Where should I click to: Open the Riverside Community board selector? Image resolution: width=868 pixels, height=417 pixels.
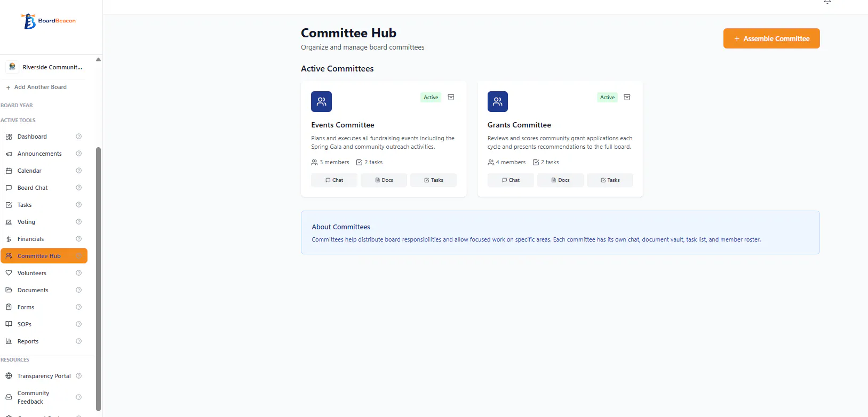[46, 67]
